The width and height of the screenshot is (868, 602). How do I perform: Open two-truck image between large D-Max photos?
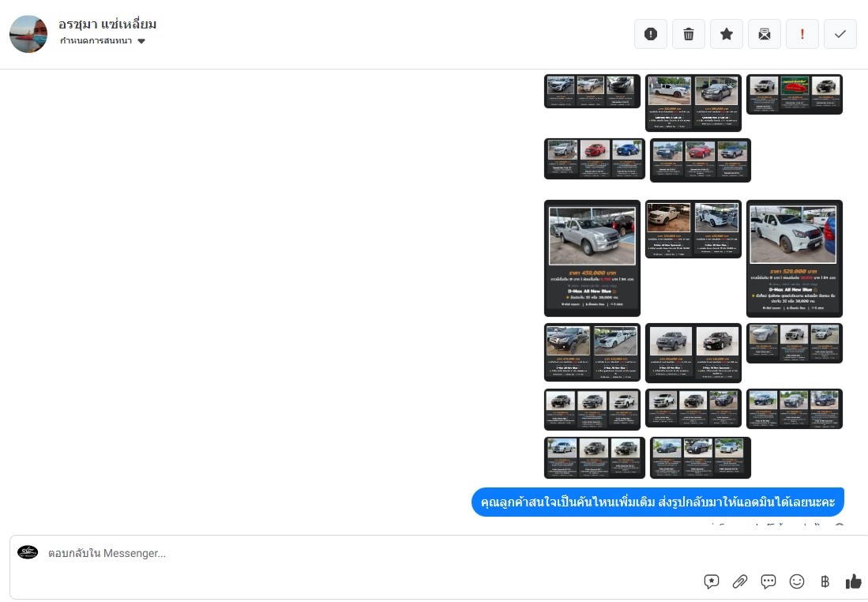(693, 229)
